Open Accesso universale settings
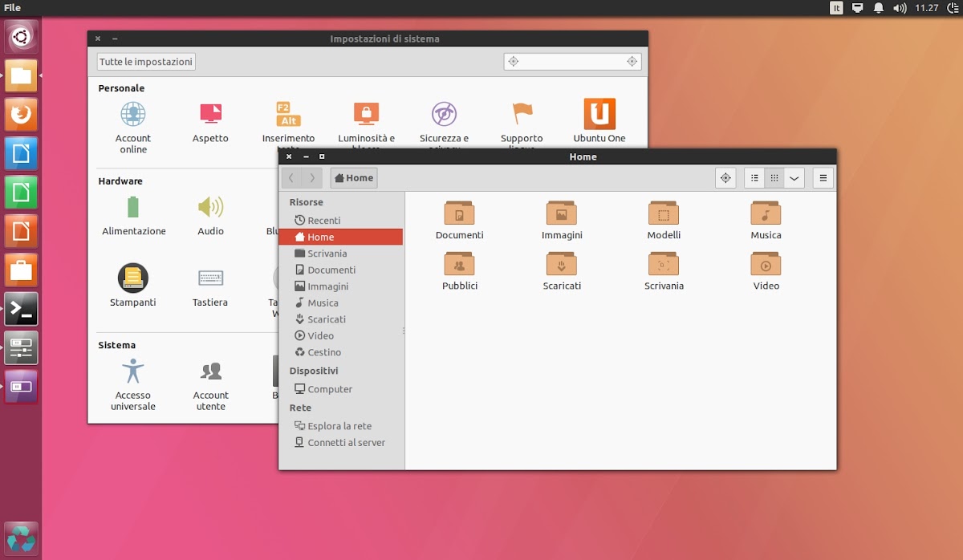 click(x=133, y=371)
